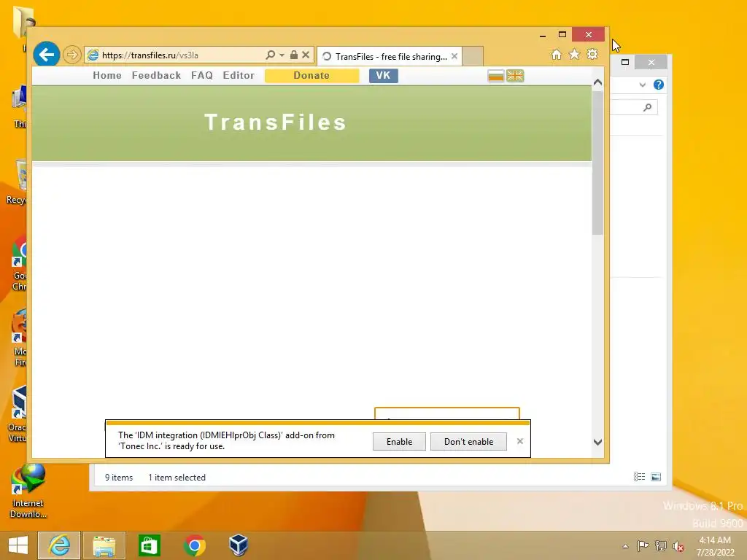Click the network tray icon
The width and height of the screenshot is (747, 560).
[x=661, y=545]
